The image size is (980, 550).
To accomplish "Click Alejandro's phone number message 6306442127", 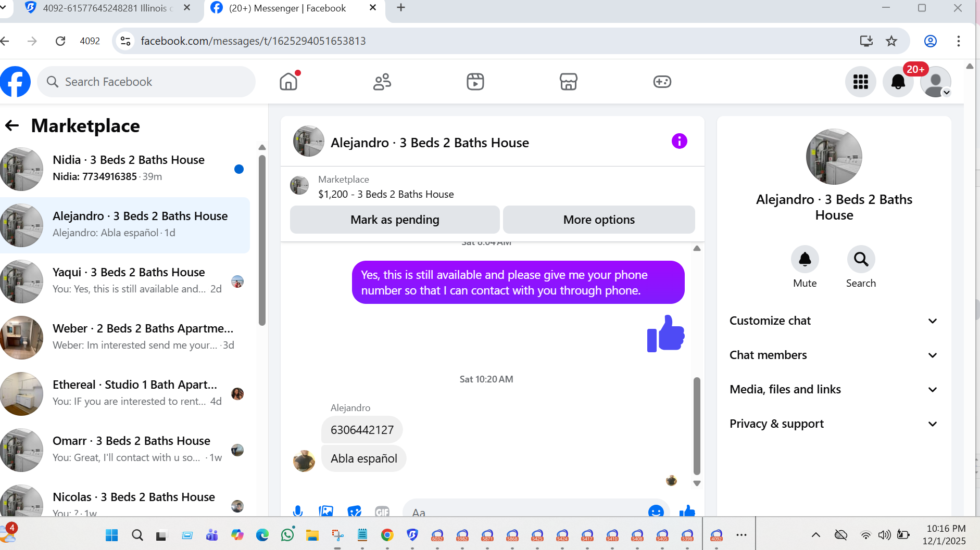I will 362,430.
